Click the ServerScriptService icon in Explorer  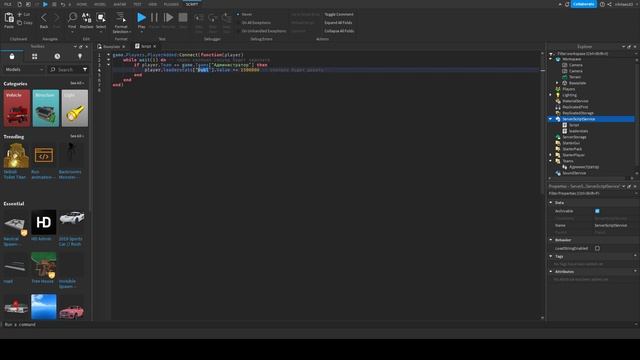click(558, 119)
